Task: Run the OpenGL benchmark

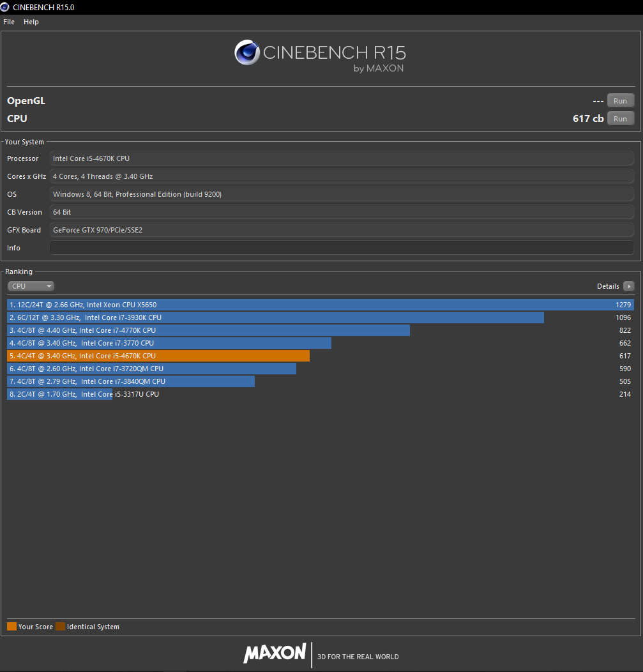Action: click(620, 101)
